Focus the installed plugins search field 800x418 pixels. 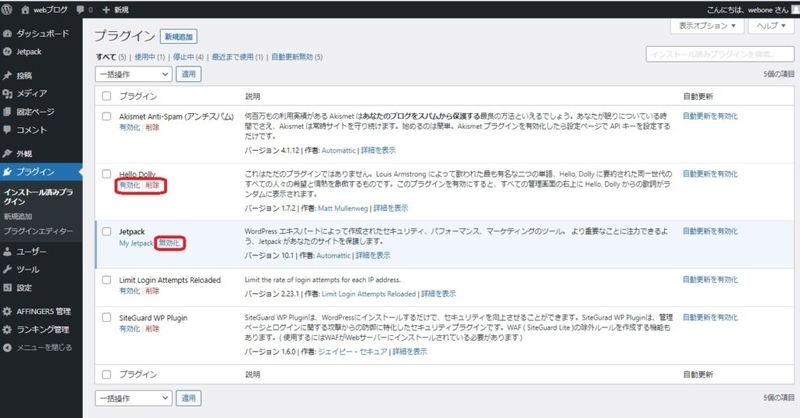[720, 54]
